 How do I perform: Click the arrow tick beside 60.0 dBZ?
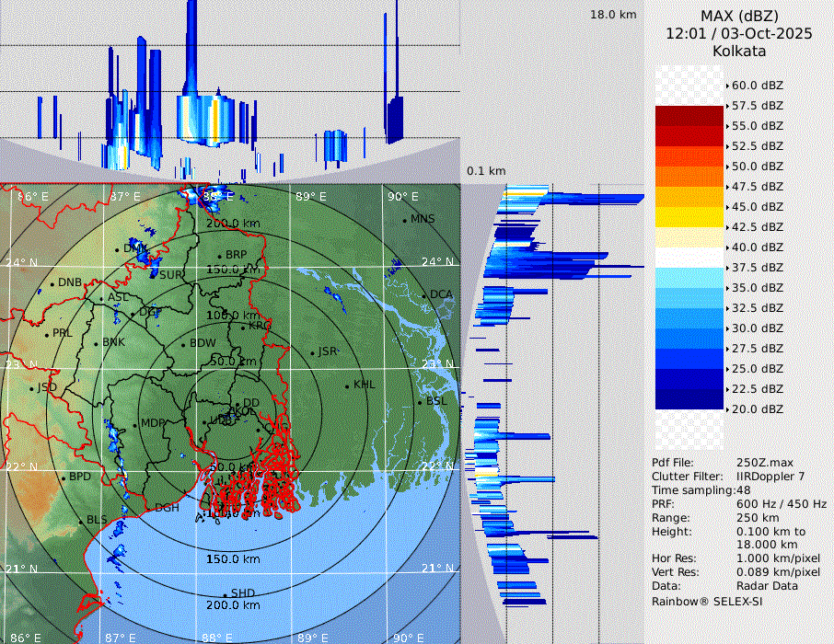(x=727, y=86)
